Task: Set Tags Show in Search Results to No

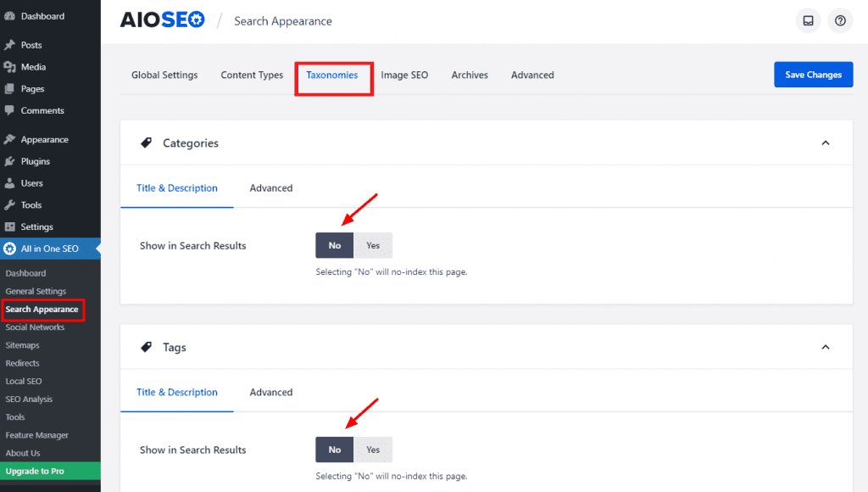Action: [334, 450]
